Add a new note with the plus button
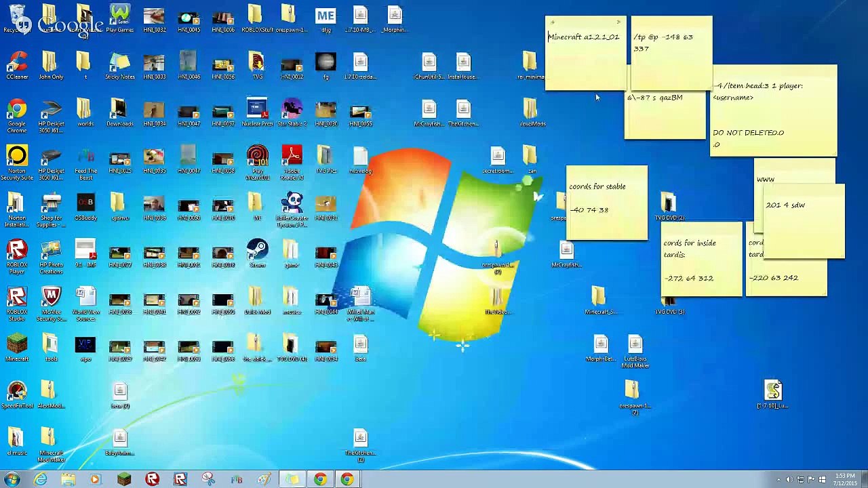 pos(553,22)
